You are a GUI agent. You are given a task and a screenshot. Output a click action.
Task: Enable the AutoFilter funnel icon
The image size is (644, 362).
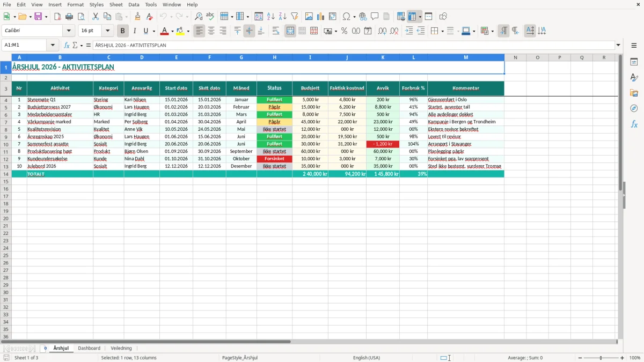(295, 17)
